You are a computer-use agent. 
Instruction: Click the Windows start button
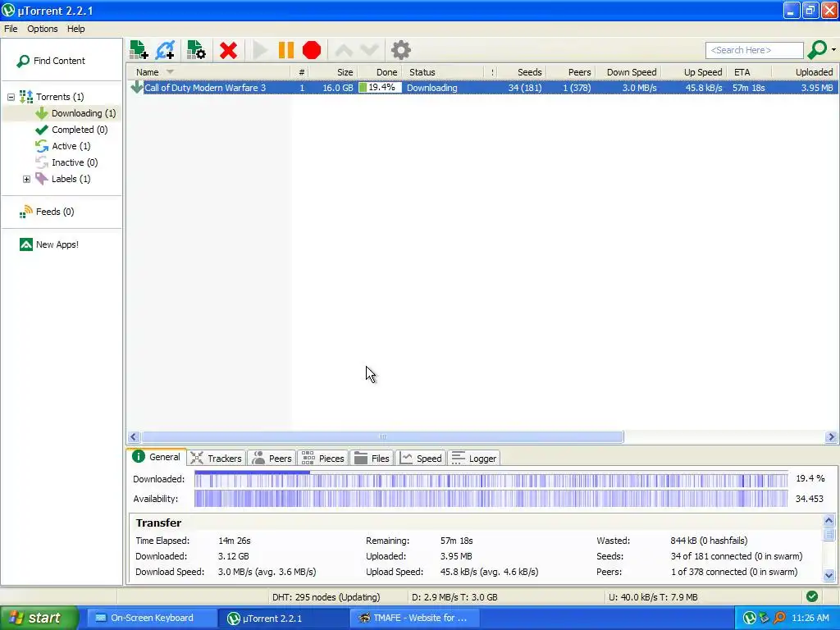click(x=39, y=619)
